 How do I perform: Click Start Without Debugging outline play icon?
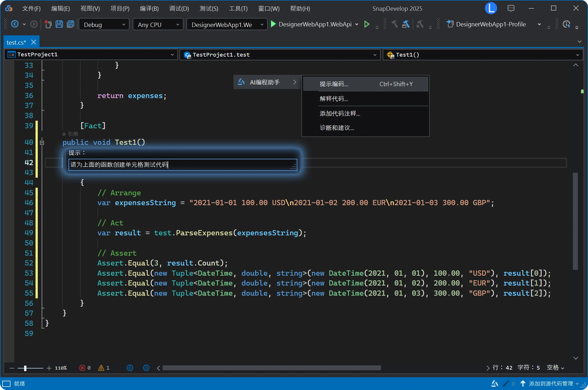click(367, 24)
